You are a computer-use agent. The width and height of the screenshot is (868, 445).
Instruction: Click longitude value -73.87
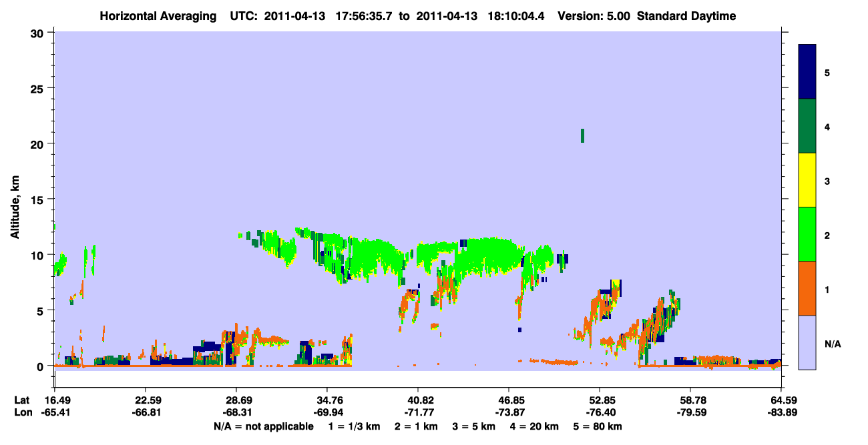(x=509, y=412)
